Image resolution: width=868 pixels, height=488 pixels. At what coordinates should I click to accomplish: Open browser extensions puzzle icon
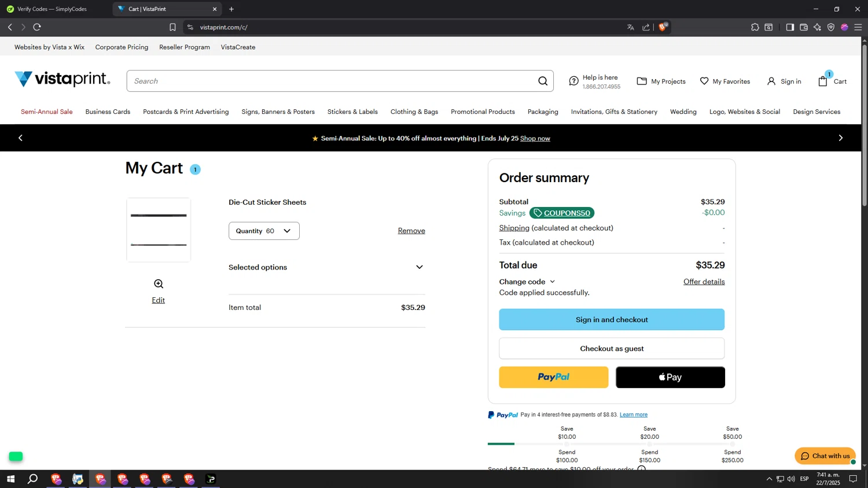click(x=755, y=27)
